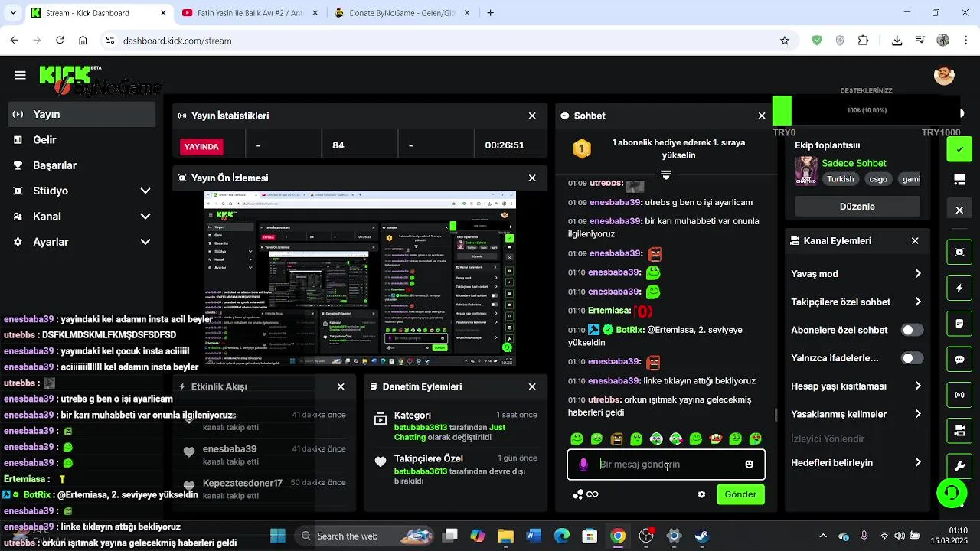Viewport: 980px width, 551px height.
Task: Click the green checkmark button in right sidebar
Action: click(x=959, y=149)
